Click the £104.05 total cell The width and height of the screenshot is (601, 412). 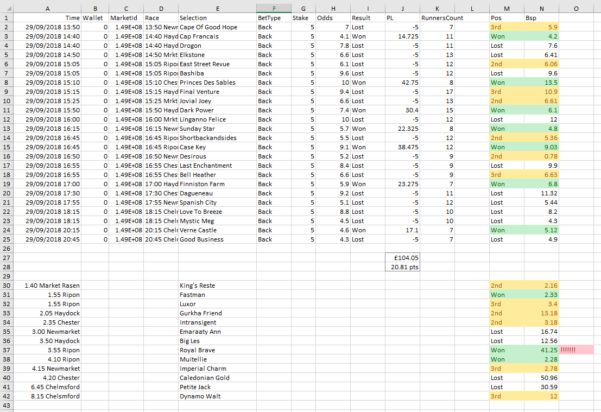click(402, 258)
